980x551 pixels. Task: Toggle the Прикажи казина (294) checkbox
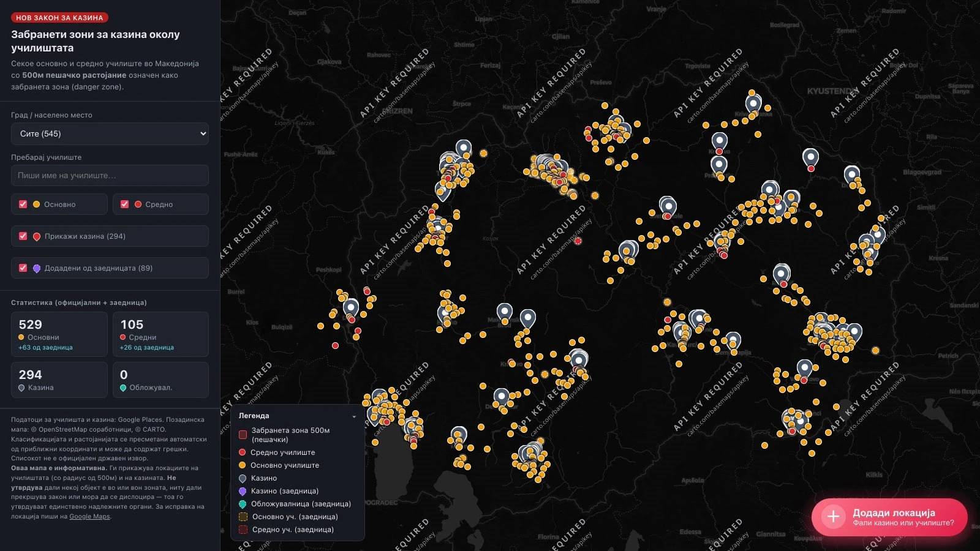tap(23, 236)
